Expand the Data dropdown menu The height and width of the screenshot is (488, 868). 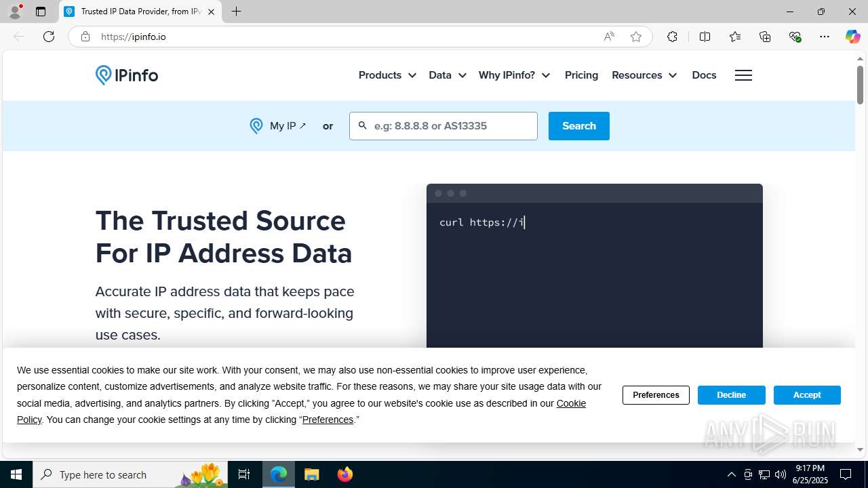click(x=448, y=75)
